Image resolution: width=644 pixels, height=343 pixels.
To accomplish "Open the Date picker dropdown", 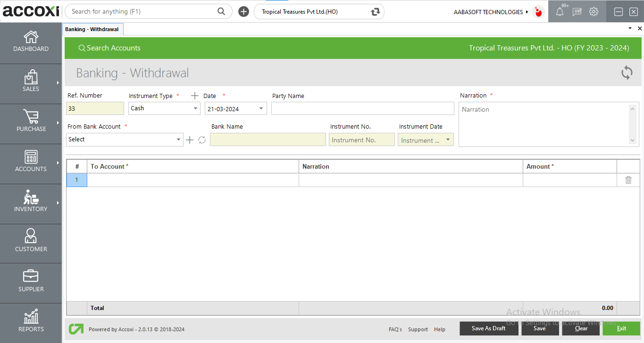I will pyautogui.click(x=261, y=109).
